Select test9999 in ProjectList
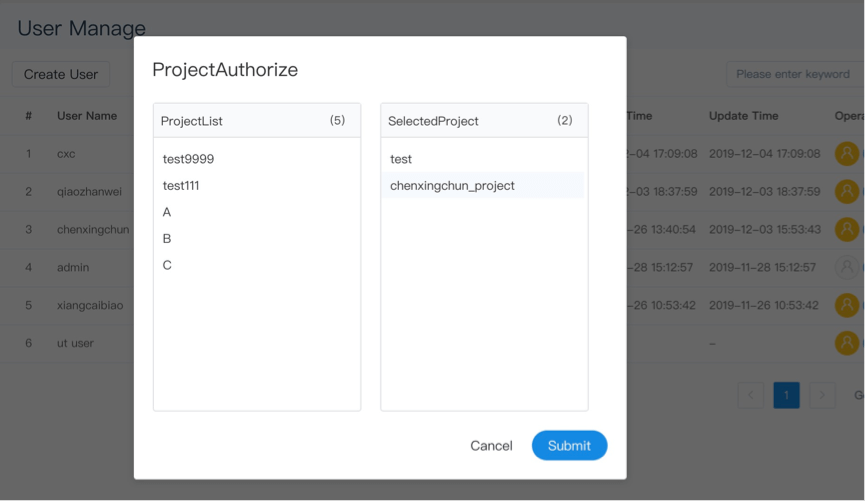The height and width of the screenshot is (501, 865). click(188, 159)
